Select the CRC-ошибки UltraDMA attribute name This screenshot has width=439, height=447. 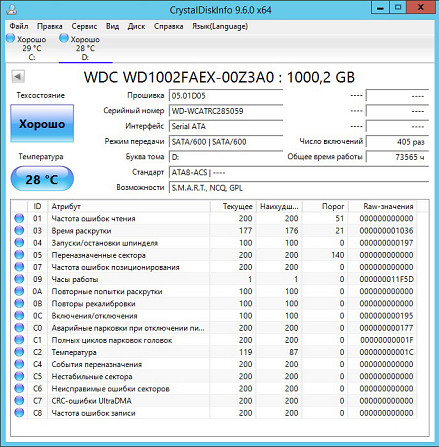coord(91,401)
